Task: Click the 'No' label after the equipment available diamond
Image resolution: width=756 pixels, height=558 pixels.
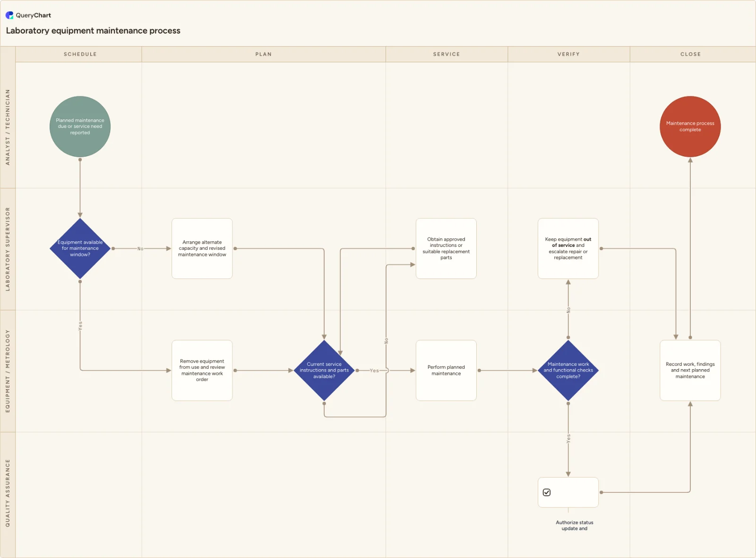Action: [x=140, y=249]
